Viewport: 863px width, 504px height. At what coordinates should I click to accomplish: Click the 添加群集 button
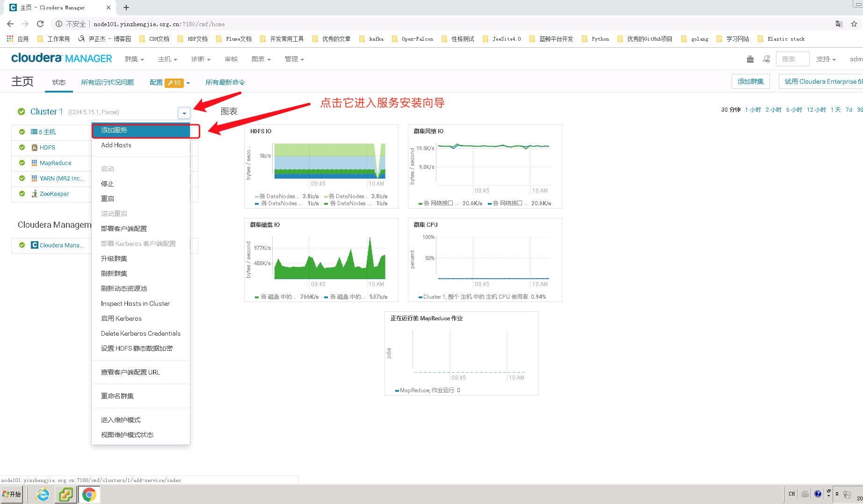coord(750,81)
